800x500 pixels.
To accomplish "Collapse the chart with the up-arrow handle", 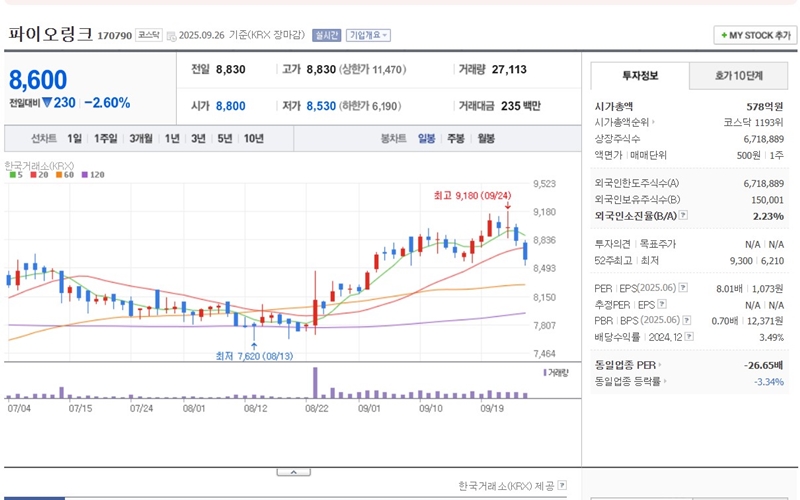I will pyautogui.click(x=293, y=472).
